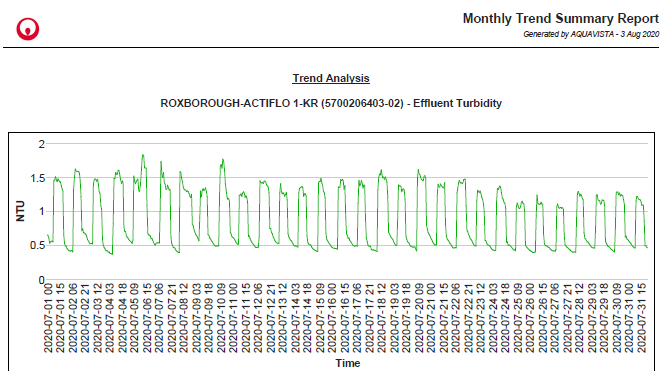The height and width of the screenshot is (371, 665).
Task: Click x-axis label '2020-07-12 06'
Action: pyautogui.click(x=258, y=318)
